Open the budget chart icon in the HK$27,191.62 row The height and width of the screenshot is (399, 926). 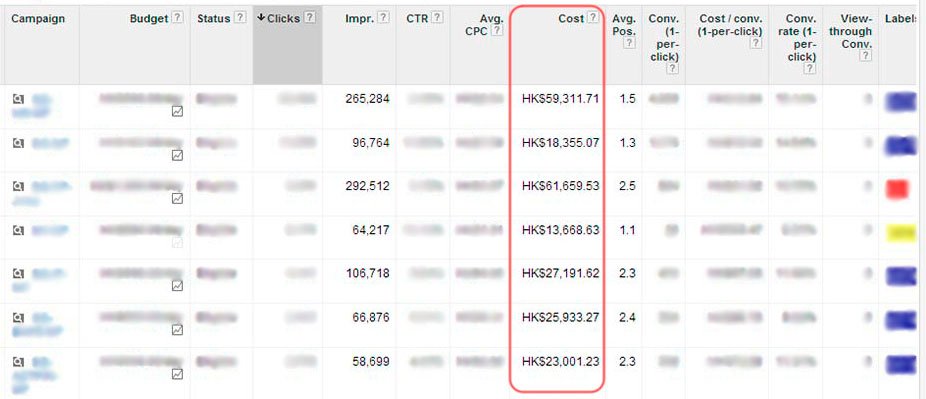click(x=177, y=286)
